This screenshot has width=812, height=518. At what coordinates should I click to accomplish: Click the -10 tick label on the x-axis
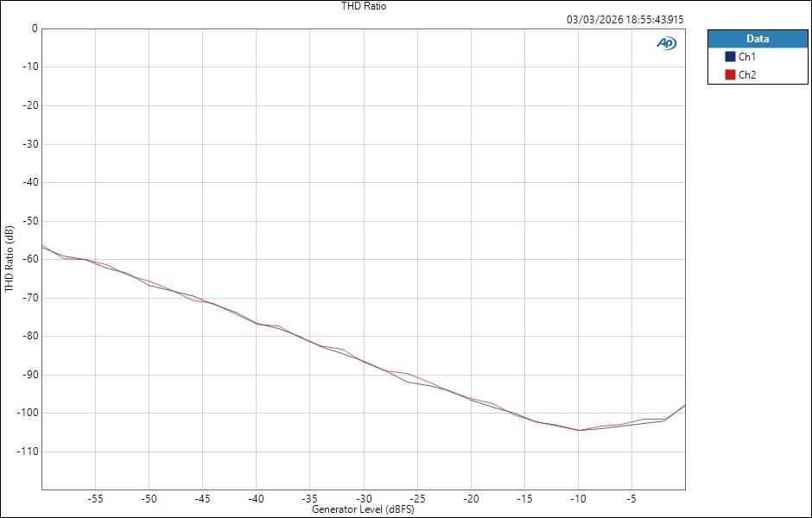pyautogui.click(x=578, y=499)
